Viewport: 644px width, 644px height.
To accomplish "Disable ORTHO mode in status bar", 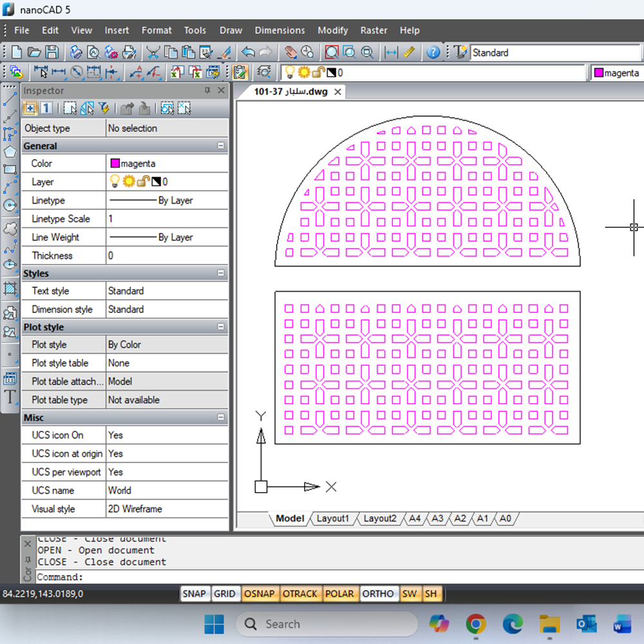I will (377, 594).
